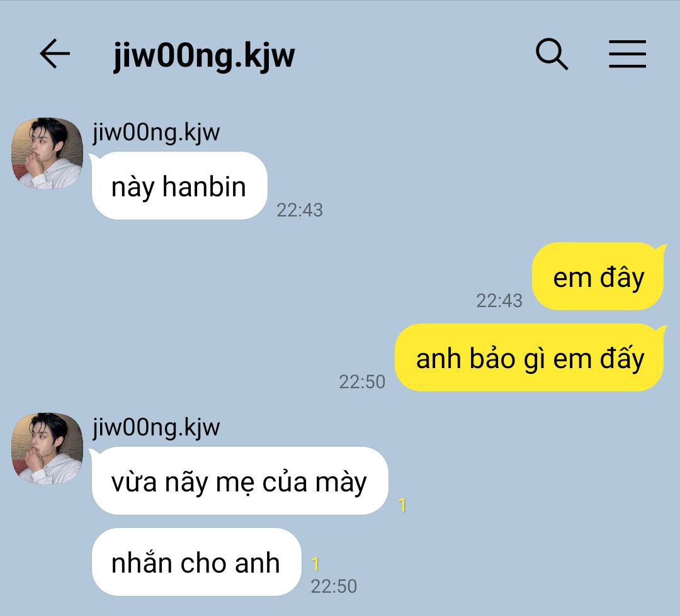The width and height of the screenshot is (680, 616).
Task: Tap unread count beside 'nhắn cho anh'
Action: (x=315, y=564)
